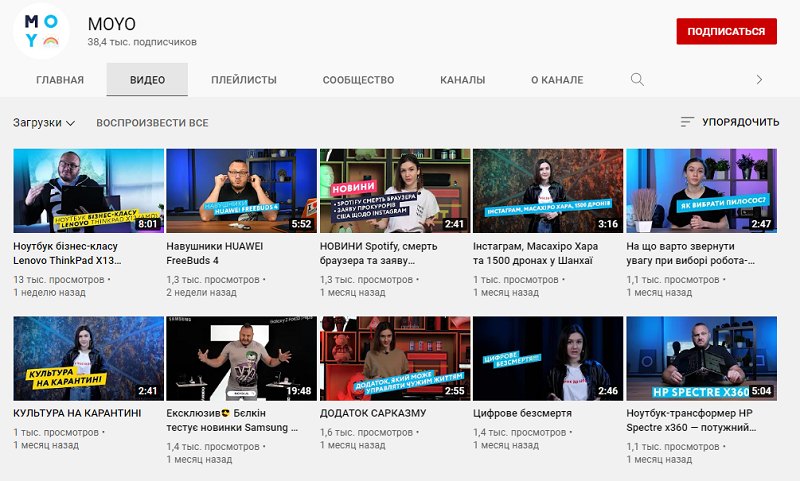Click Воспроизвести все

tap(152, 123)
